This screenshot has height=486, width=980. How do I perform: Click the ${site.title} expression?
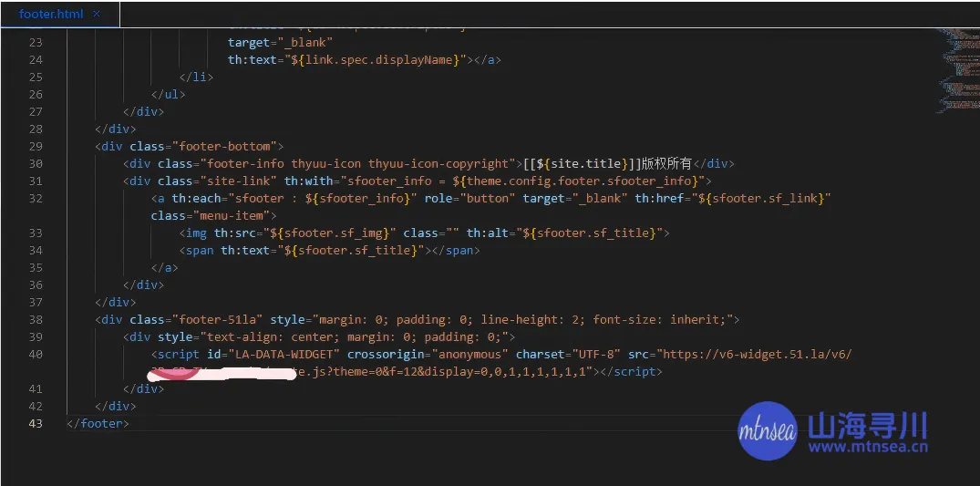coord(582,164)
